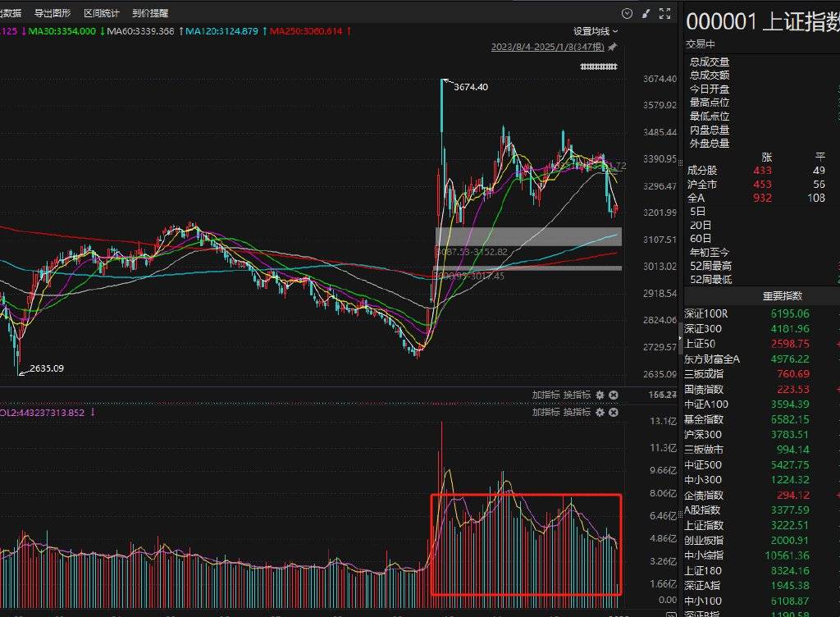The height and width of the screenshot is (617, 840).
Task: Select the paintbrush drawing tool icon
Action: pos(646,13)
